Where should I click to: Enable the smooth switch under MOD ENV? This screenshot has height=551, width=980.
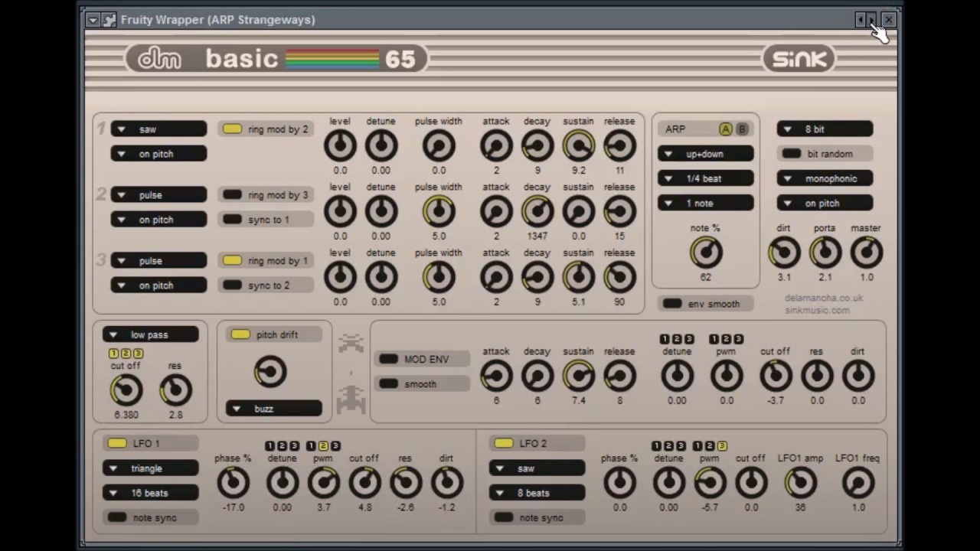point(423,384)
